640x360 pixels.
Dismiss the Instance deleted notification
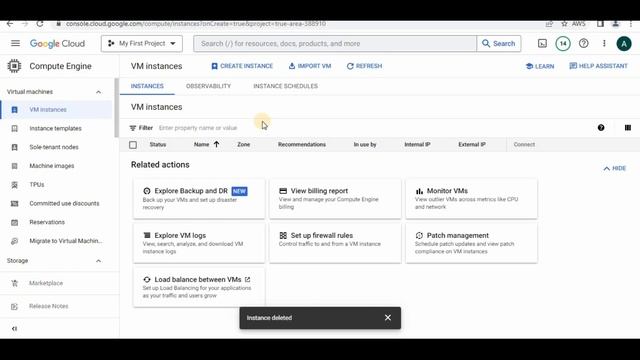click(388, 318)
